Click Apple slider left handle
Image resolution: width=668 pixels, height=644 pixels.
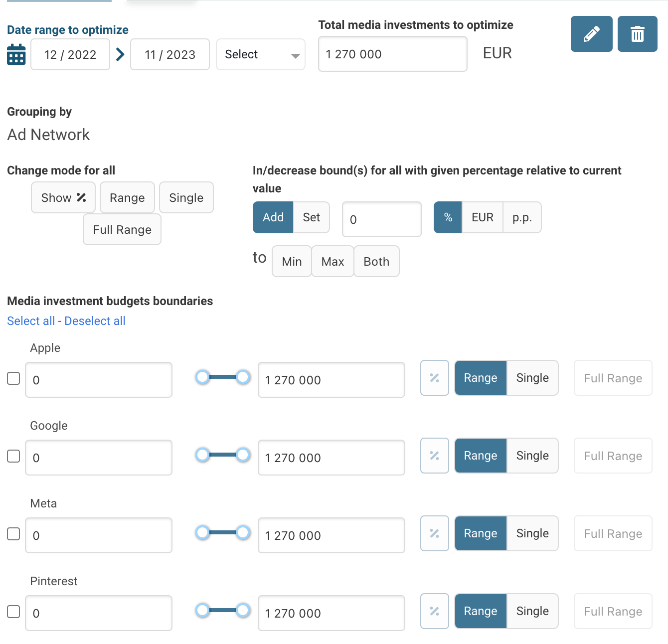(x=202, y=377)
